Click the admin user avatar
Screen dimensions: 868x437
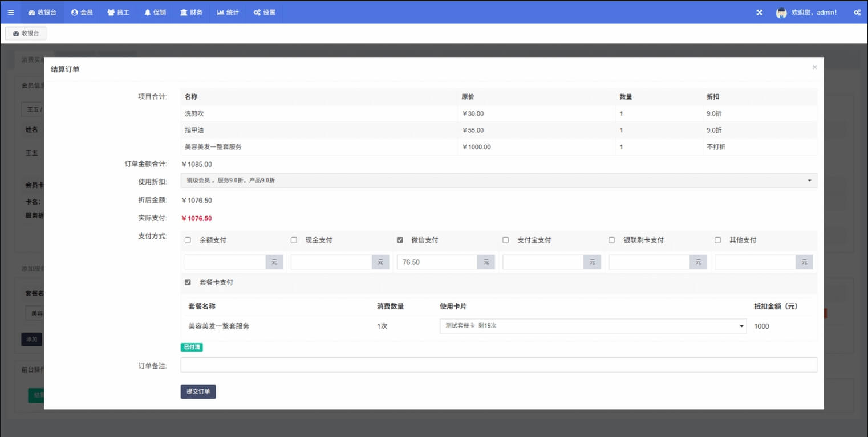[781, 13]
